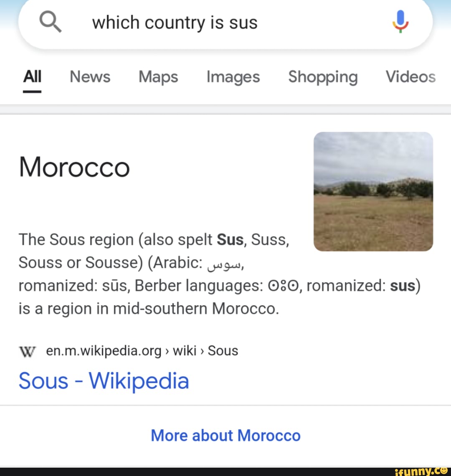
Task: Switch to the Shopping tab
Action: click(323, 77)
